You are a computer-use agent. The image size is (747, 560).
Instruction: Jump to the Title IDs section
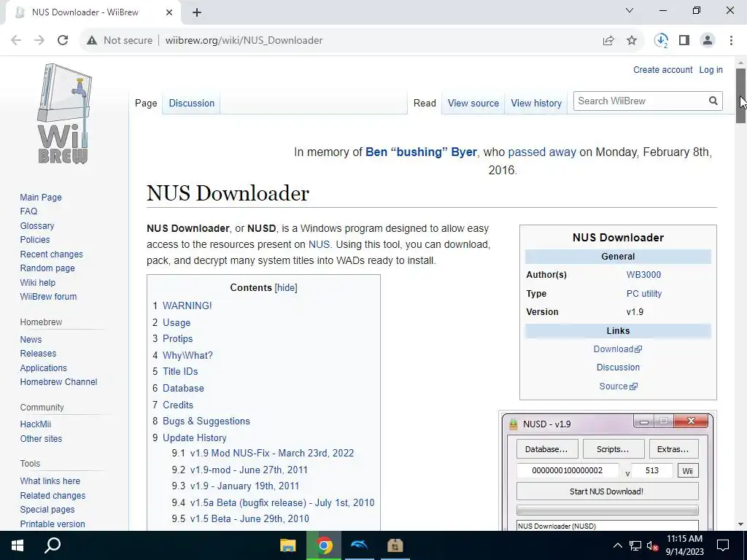[180, 371]
